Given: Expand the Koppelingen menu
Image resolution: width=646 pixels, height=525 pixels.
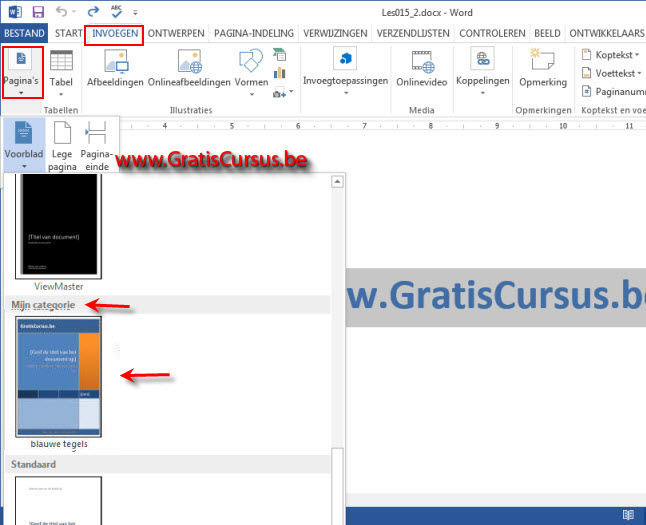Looking at the screenshot, I should point(482,72).
